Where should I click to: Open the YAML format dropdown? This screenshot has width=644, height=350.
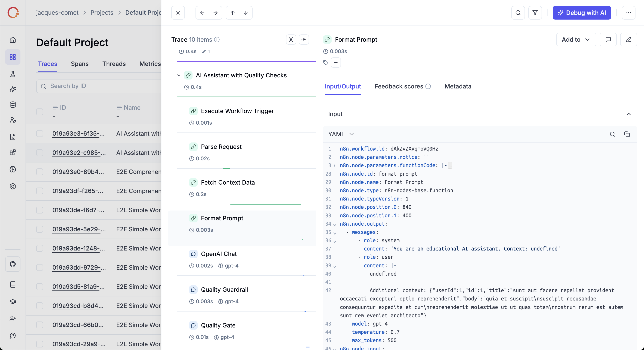click(x=341, y=134)
